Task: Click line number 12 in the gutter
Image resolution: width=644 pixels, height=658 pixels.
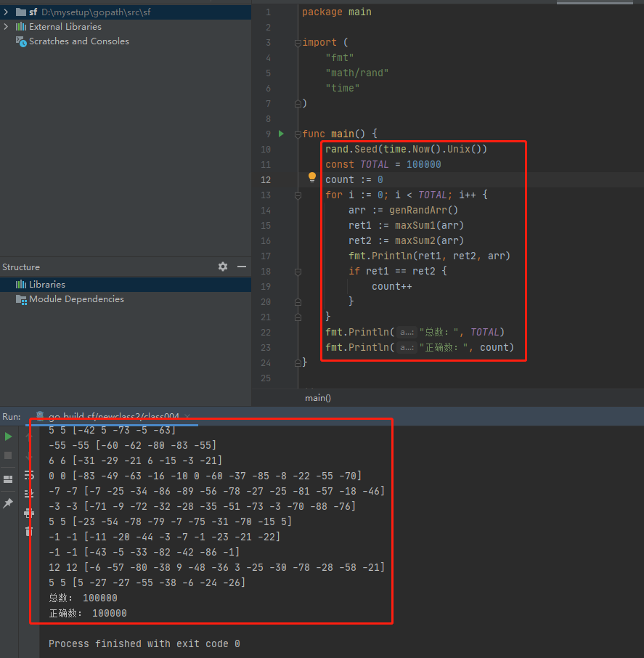Action: [x=266, y=179]
